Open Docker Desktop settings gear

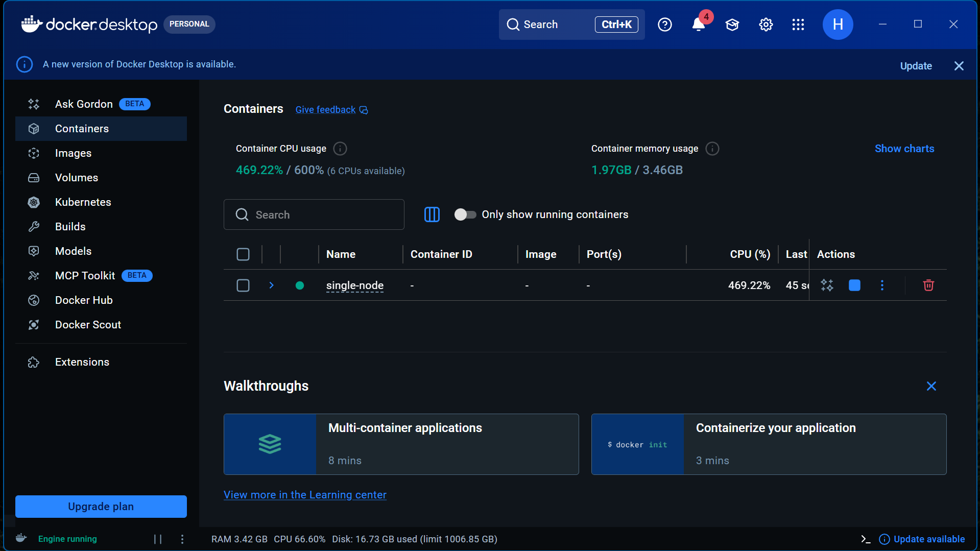point(766,25)
